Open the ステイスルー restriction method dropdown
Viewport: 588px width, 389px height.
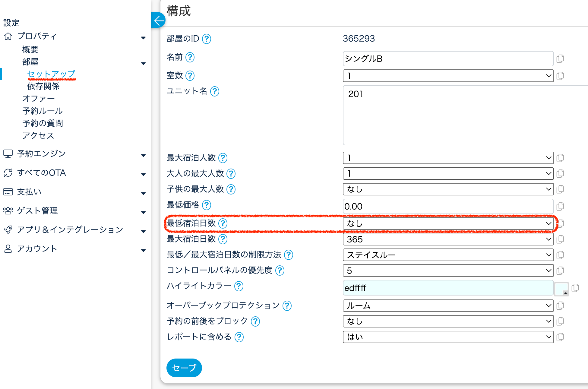point(448,255)
